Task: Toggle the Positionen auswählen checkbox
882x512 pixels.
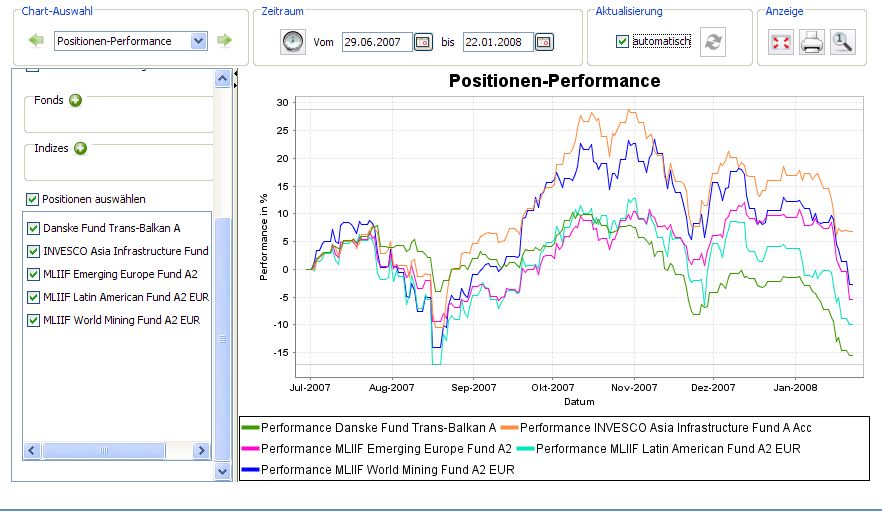Action: [x=32, y=199]
